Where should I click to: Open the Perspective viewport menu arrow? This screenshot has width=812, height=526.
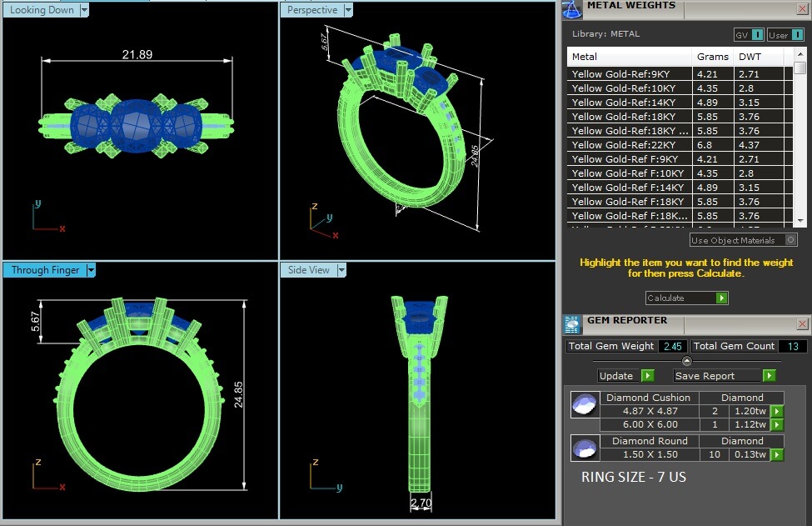click(348, 10)
